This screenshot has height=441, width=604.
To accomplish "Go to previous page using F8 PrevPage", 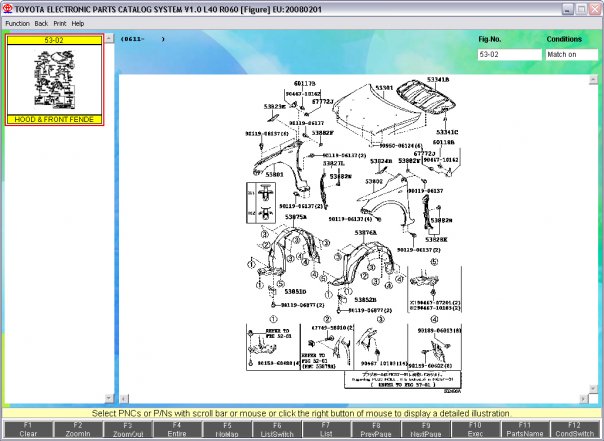I will point(377,430).
